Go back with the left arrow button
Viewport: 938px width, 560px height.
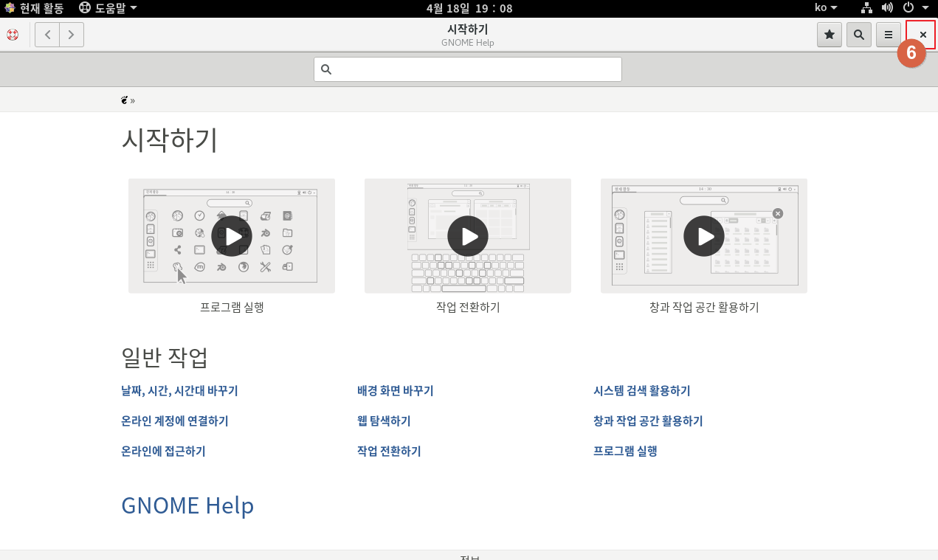pos(47,35)
